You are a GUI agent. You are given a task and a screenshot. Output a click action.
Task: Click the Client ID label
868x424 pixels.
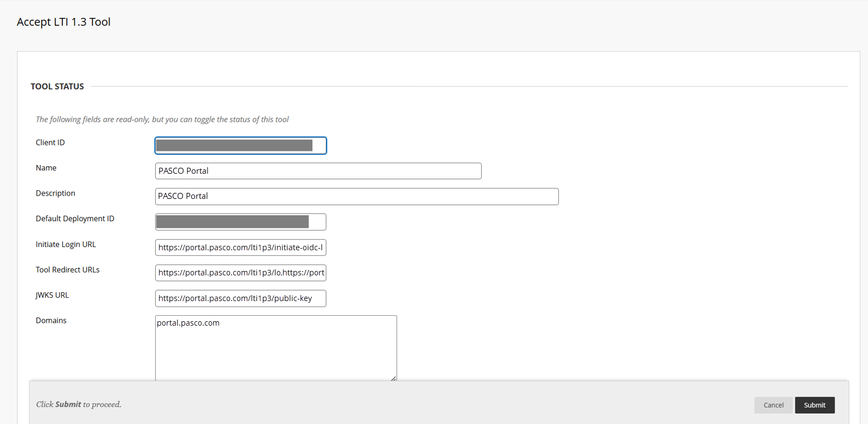[x=50, y=143]
